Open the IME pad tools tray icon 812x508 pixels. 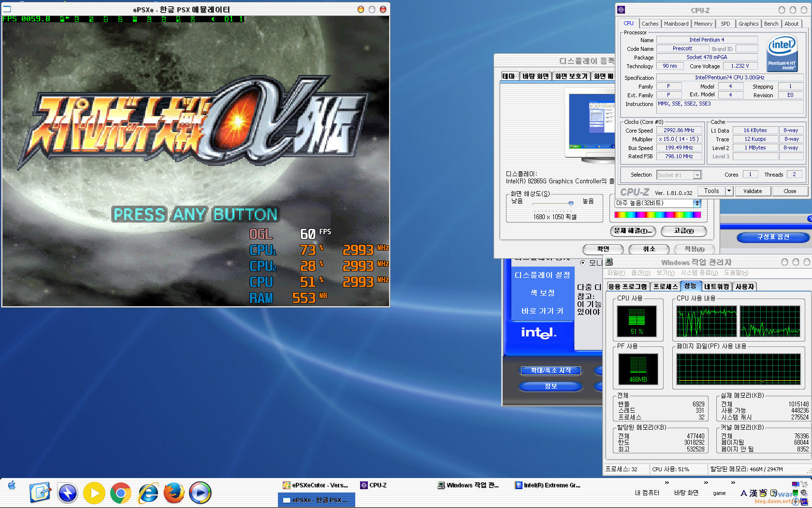763,493
